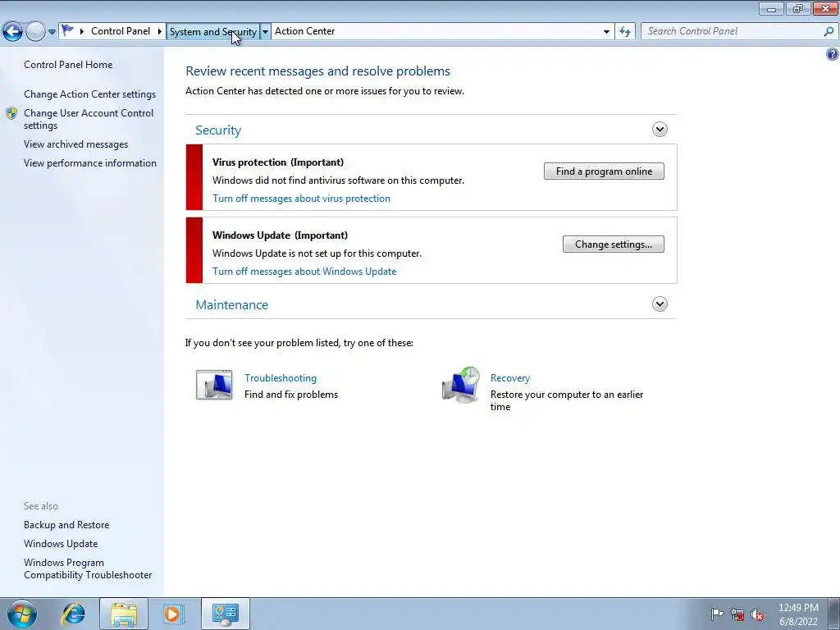Click the UAC shield icon in sidebar
The width and height of the screenshot is (840, 630).
pyautogui.click(x=11, y=113)
